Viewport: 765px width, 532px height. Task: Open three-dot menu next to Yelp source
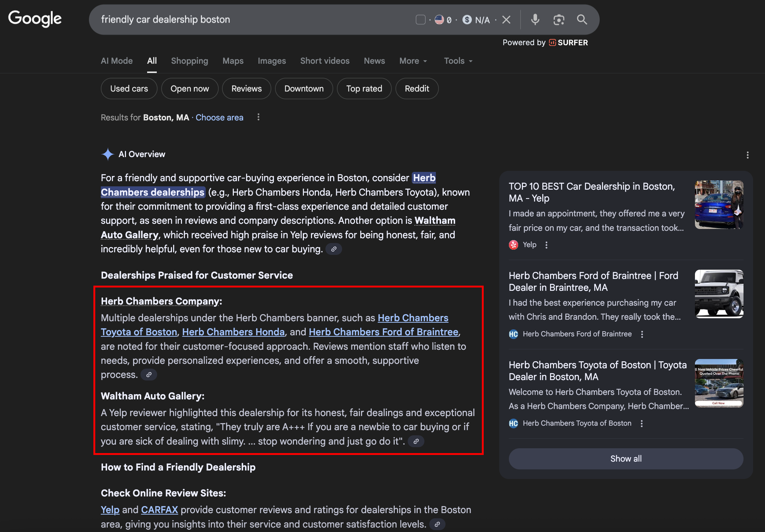coord(546,245)
